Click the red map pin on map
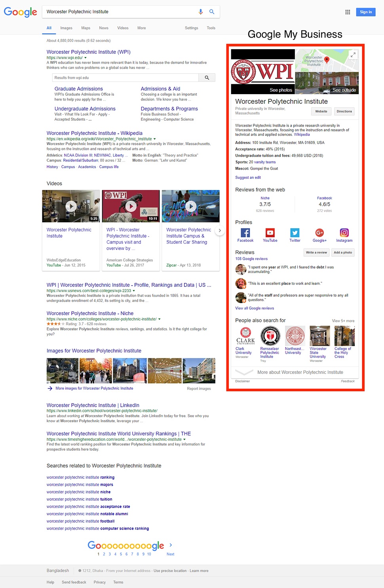 coord(327,60)
